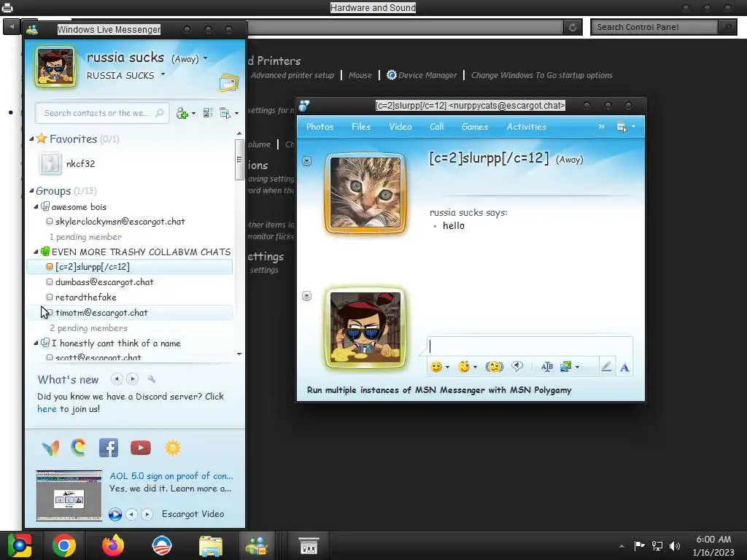Click the voice clip speech bubble icon
This screenshot has width=747, height=560.
point(517,366)
